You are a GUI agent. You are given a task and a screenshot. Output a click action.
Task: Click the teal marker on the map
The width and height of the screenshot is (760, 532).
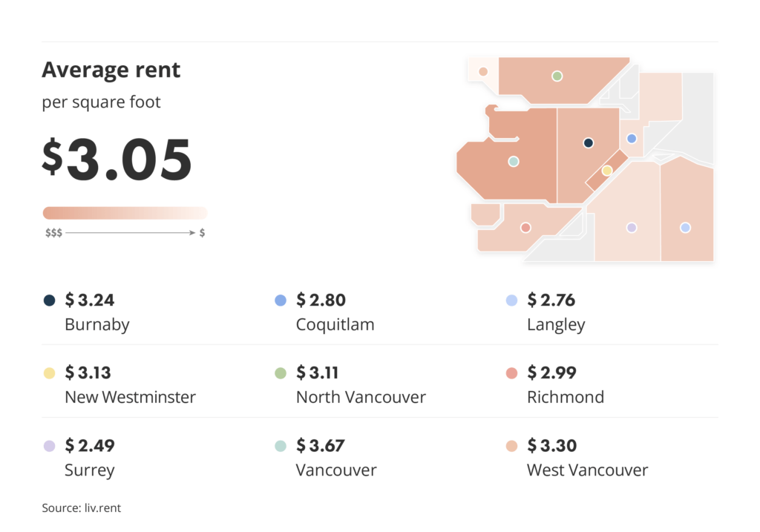click(513, 161)
